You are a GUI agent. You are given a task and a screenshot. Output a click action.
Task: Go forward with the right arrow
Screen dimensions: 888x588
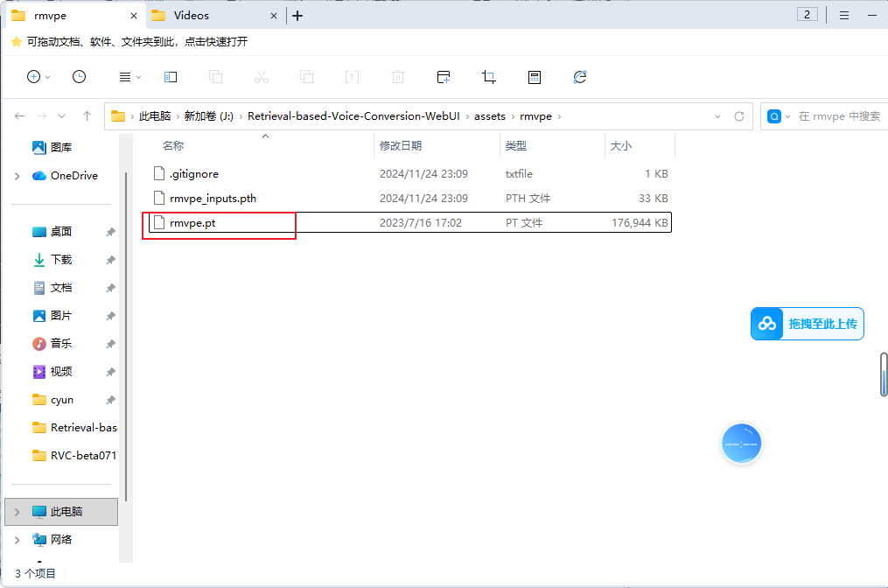point(41,116)
